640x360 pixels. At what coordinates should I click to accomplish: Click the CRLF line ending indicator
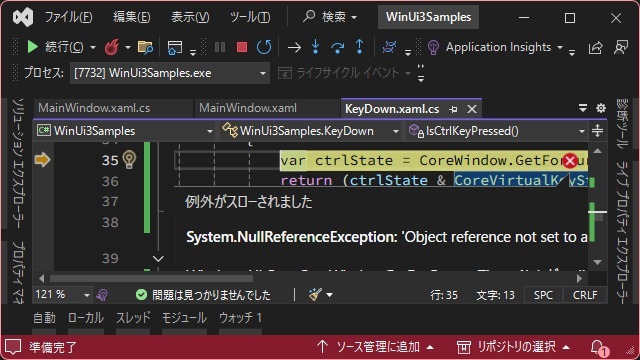pos(585,295)
